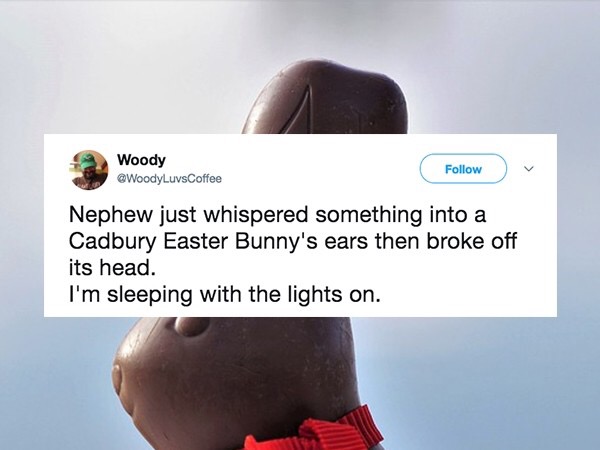Open the tweet options chevron dropdown
Screen dimensions: 600x450
[528, 169]
